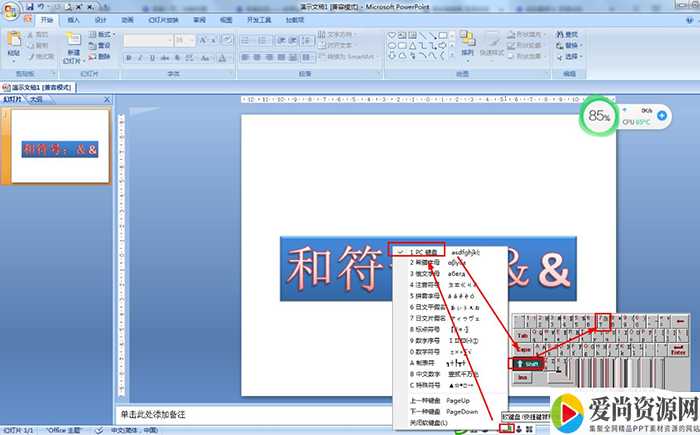Toggle the Shift key on soft keyboard

[x=531, y=365]
